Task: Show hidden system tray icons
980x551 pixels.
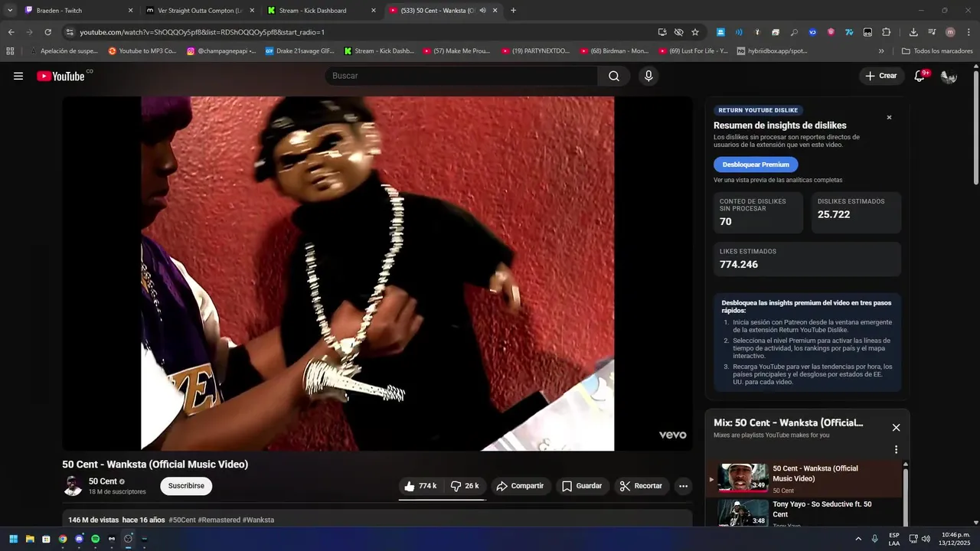Action: tap(858, 539)
